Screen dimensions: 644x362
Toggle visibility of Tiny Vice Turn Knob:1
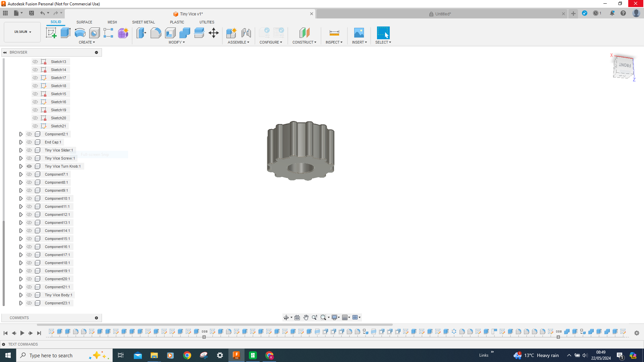[29, 166]
